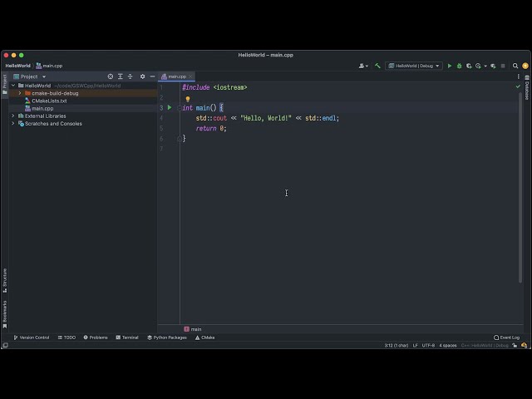This screenshot has height=399, width=532.
Task: Open the CMake tool window
Action: click(x=205, y=337)
